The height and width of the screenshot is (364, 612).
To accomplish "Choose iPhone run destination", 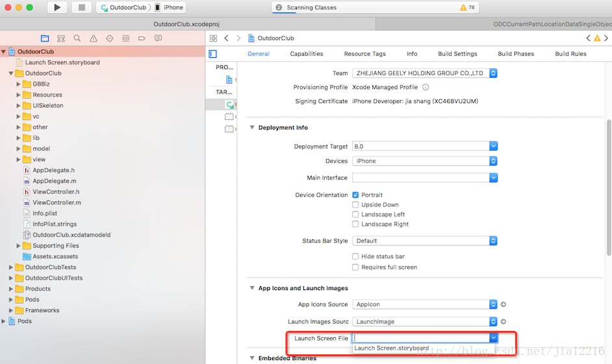I will pos(169,7).
